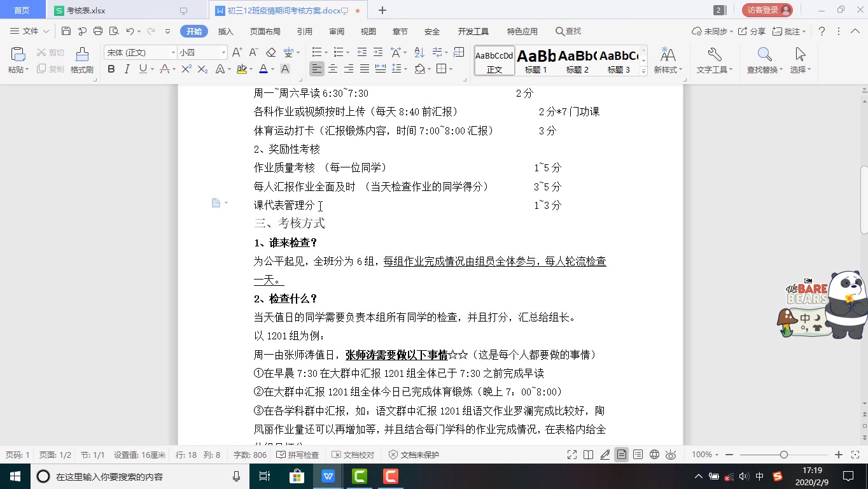This screenshot has width=868, height=489.
Task: Toggle Italic formatting
Action: click(x=127, y=69)
